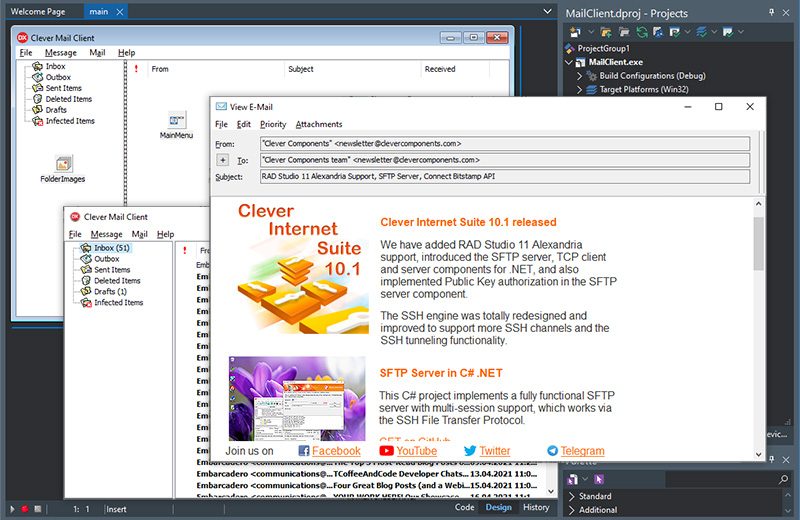Switch to the Code view tab
This screenshot has width=800, height=520.
(x=464, y=507)
